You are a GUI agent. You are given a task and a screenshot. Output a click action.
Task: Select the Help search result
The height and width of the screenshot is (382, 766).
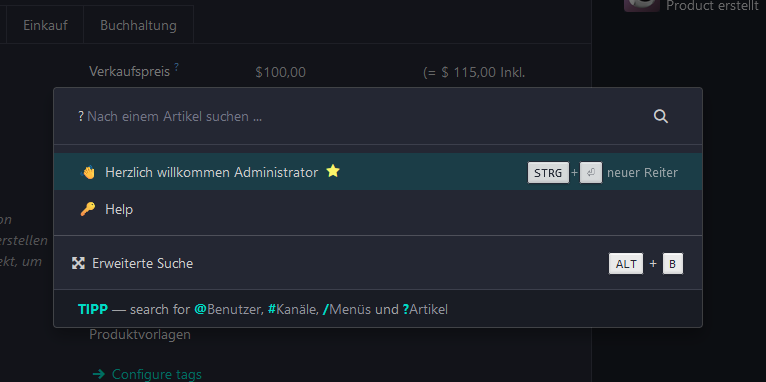[x=378, y=209]
